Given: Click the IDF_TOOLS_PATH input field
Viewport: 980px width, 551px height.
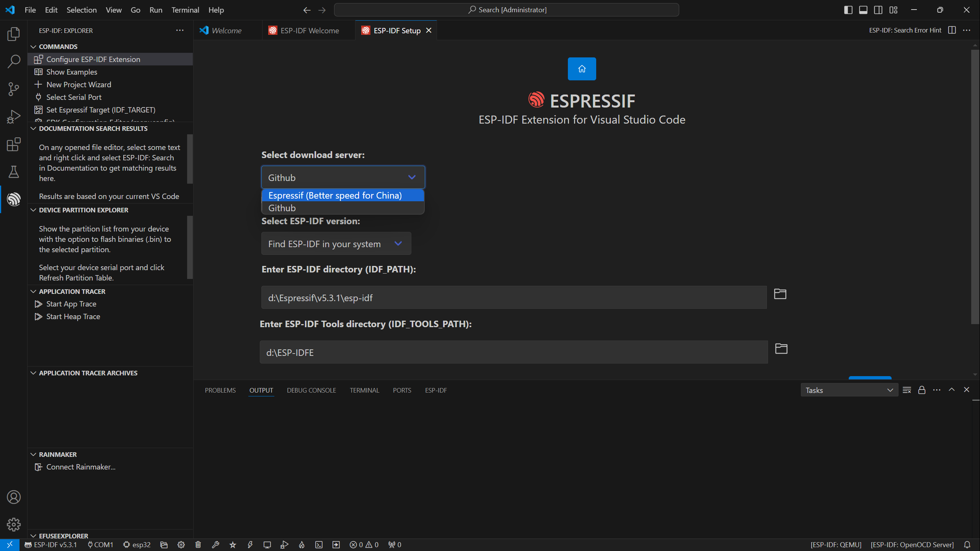Looking at the screenshot, I should [x=514, y=352].
